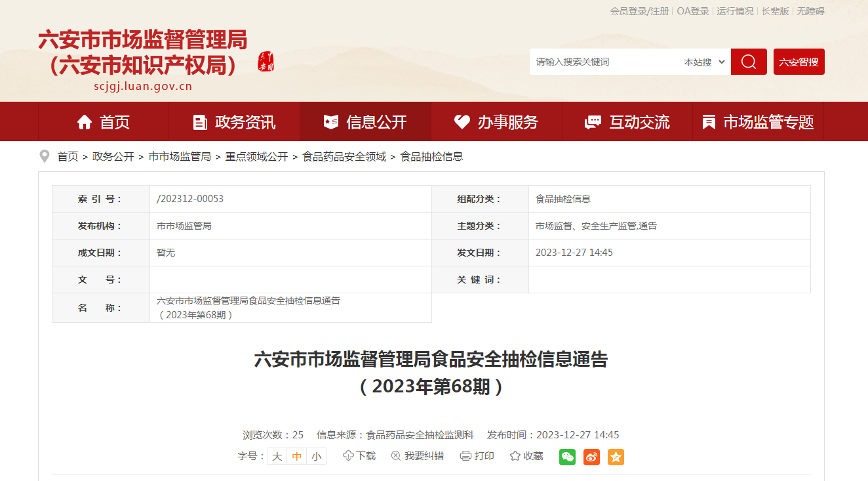The width and height of the screenshot is (868, 481).
Task: Set font size to large (大)
Action: (x=277, y=457)
